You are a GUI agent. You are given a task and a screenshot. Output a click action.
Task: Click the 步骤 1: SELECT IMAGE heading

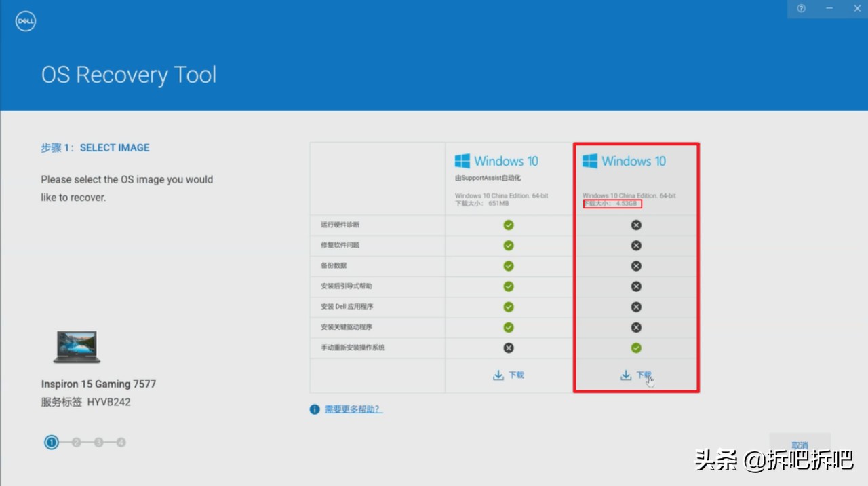(x=95, y=147)
